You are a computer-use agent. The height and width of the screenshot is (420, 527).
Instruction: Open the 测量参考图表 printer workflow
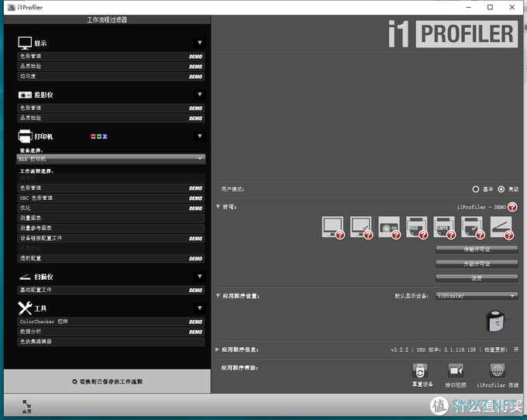111,229
